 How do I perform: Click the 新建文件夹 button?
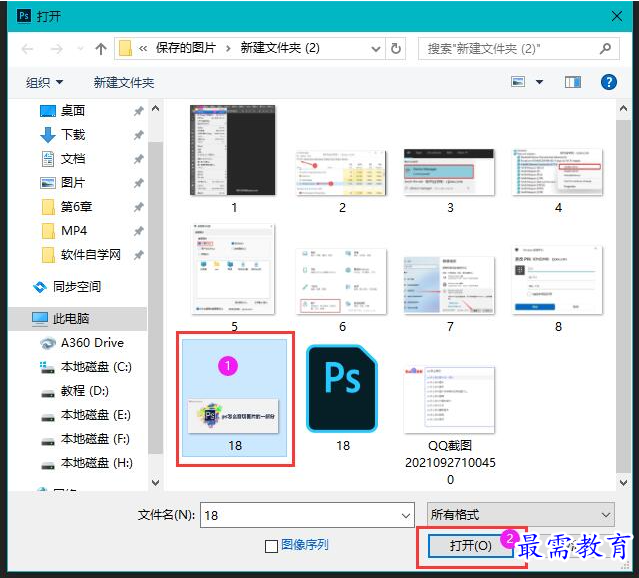[x=124, y=83]
